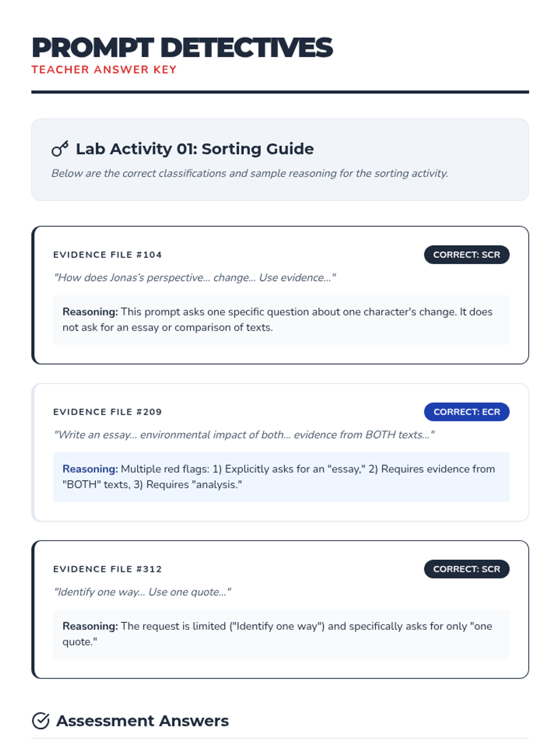Click the Assessment Answers heading
Image resolution: width=560 pixels, height=747 pixels.
point(142,720)
